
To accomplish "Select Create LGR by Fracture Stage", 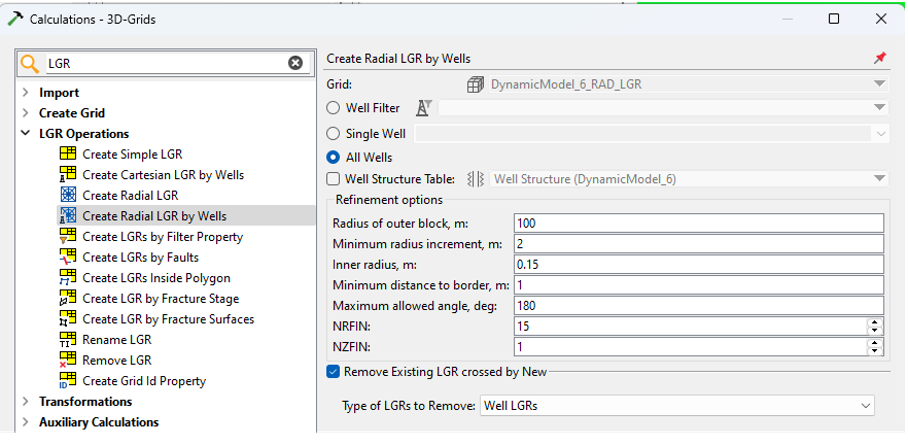I will click(160, 298).
